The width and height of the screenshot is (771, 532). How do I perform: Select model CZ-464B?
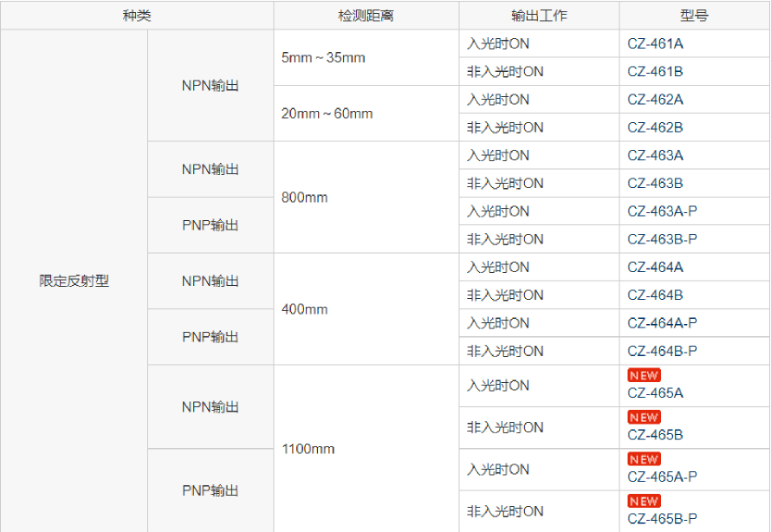(x=655, y=295)
